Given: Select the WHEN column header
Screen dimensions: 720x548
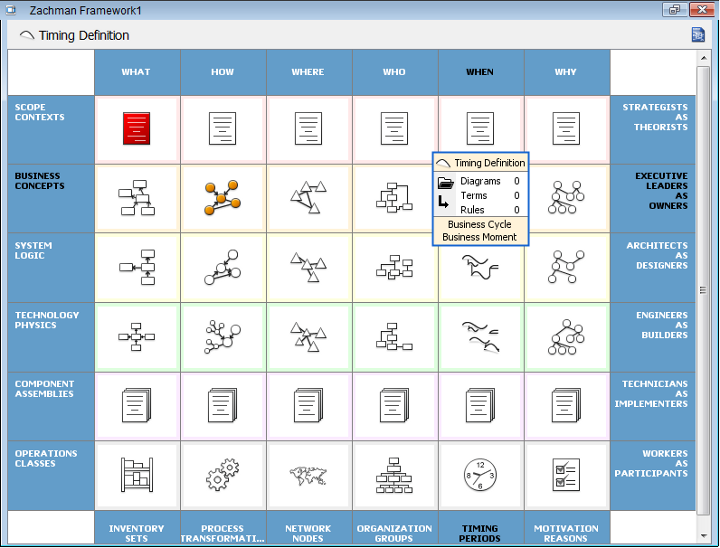Looking at the screenshot, I should [x=480, y=72].
